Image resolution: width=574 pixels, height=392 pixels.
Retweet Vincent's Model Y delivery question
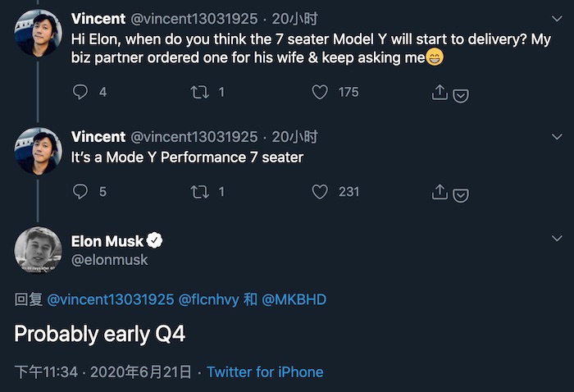tap(199, 93)
